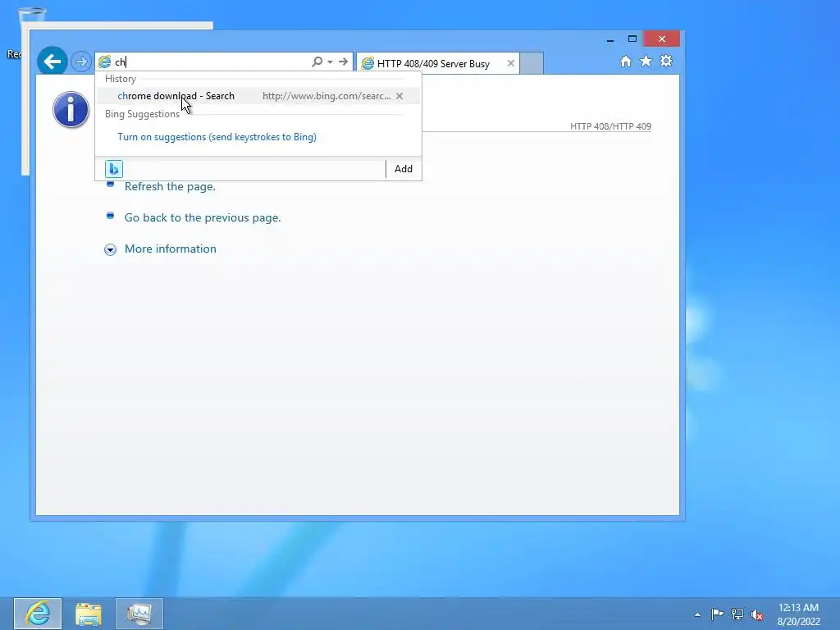
Task: Click the search magnifier in the address bar
Action: (317, 62)
